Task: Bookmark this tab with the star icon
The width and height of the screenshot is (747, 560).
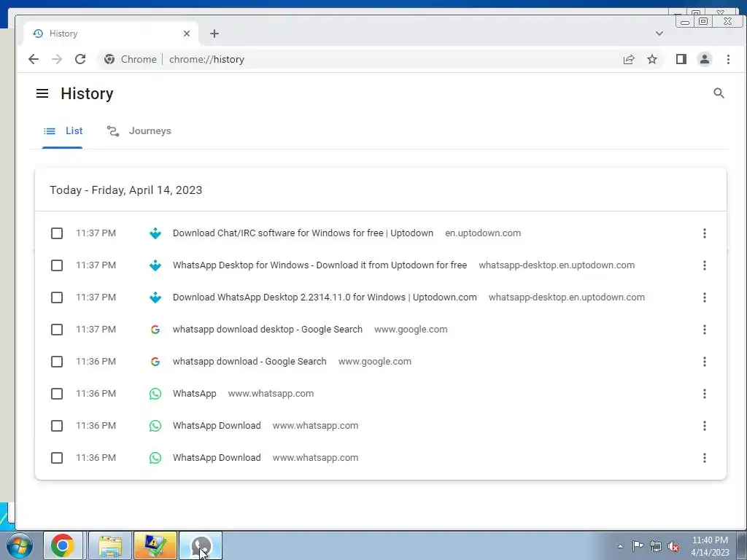Action: (651, 59)
